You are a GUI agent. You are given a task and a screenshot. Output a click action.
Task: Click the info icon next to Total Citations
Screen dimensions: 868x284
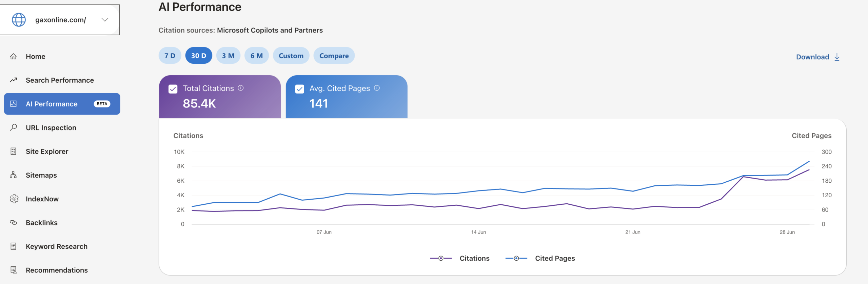coord(241,88)
